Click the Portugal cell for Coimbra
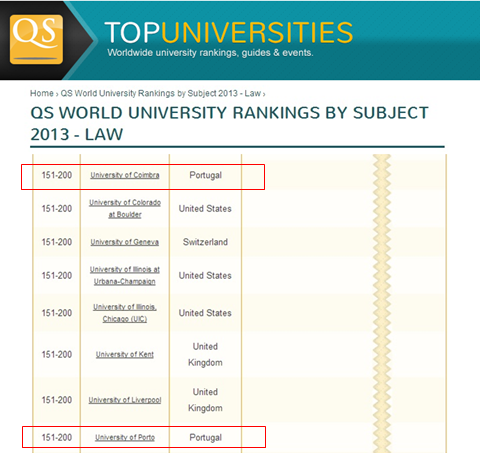 click(x=205, y=175)
